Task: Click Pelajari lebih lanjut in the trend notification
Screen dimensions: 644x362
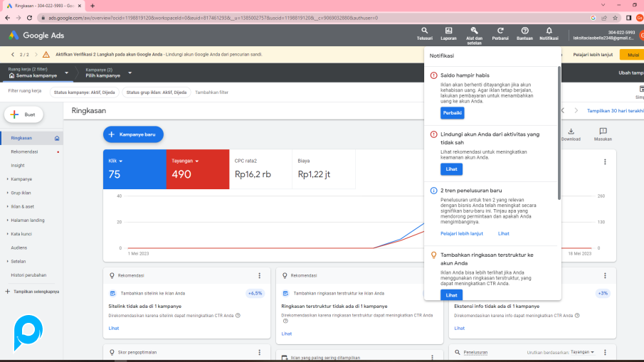Action: pyautogui.click(x=461, y=233)
